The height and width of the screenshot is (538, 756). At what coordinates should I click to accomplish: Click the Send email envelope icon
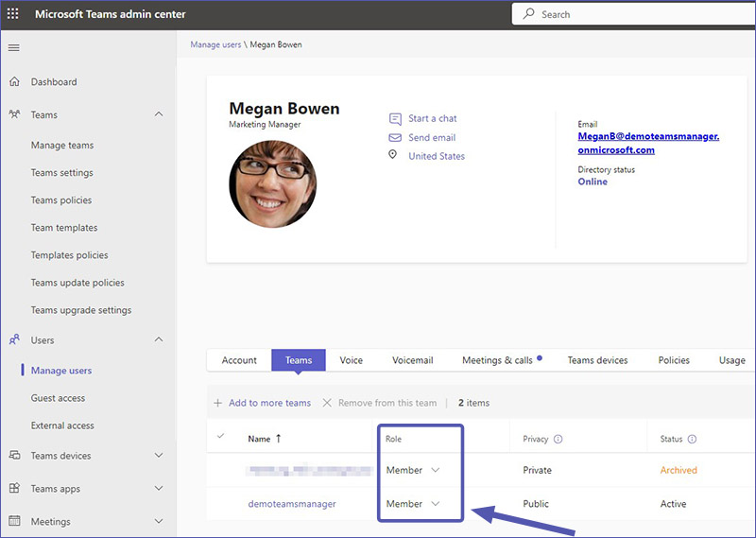395,137
